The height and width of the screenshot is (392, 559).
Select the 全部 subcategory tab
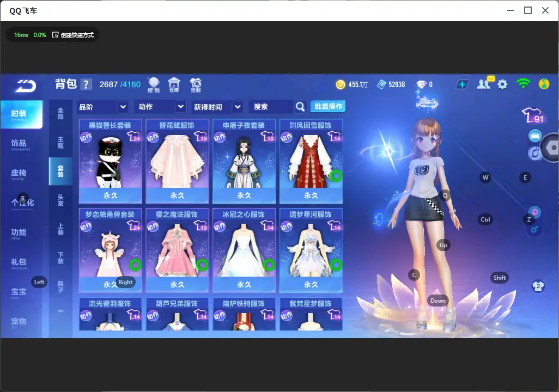click(x=60, y=113)
